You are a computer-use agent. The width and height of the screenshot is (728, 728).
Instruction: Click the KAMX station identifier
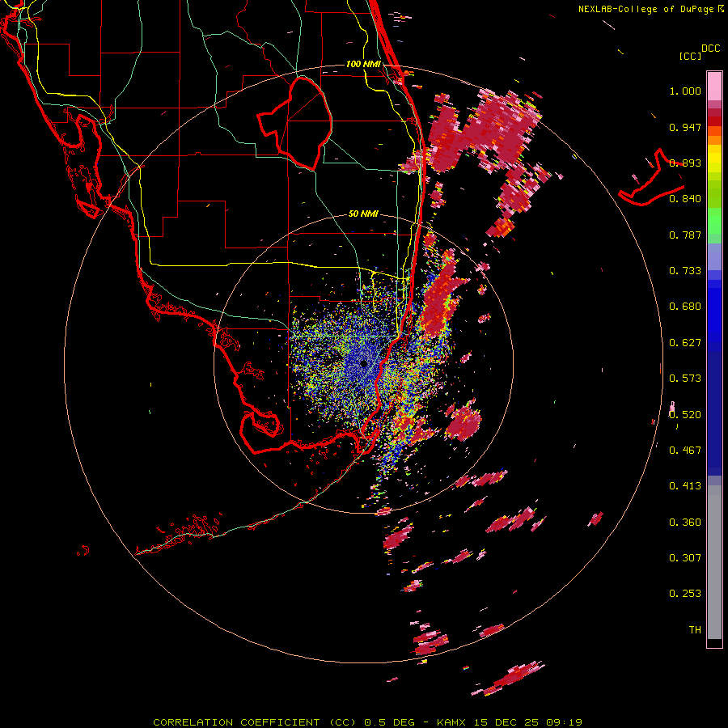click(x=451, y=722)
